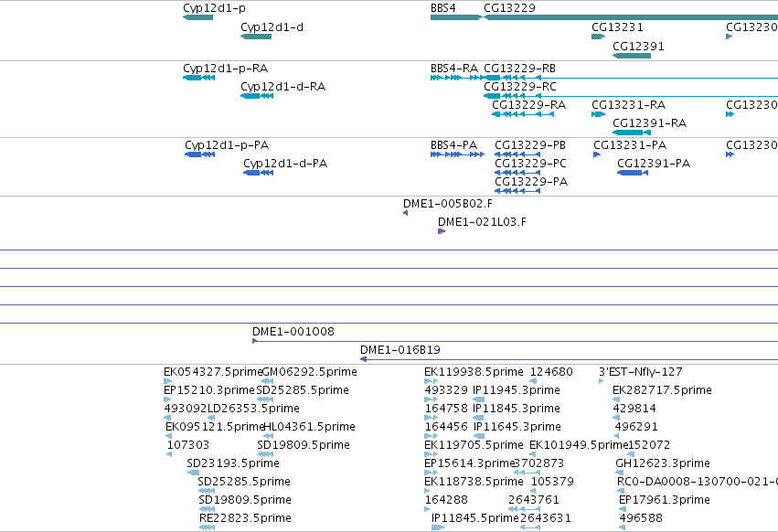Select the EK054327.5prime EST
778x532 pixels.
pyautogui.click(x=167, y=381)
